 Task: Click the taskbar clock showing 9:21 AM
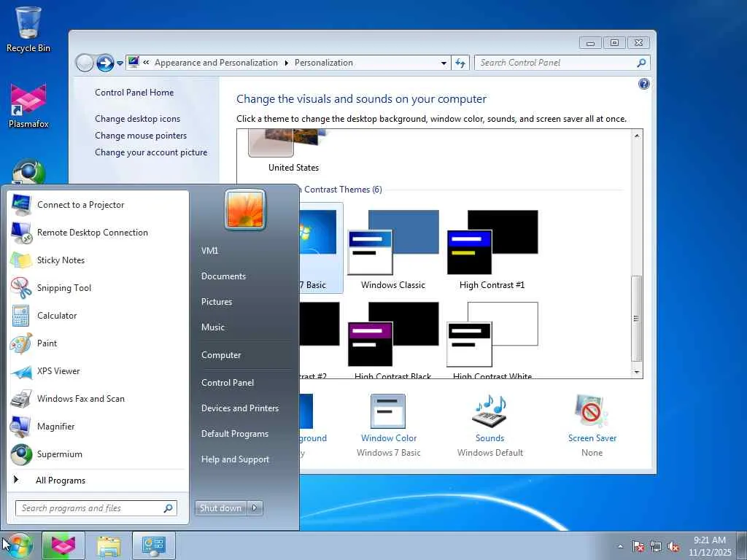tap(710, 546)
